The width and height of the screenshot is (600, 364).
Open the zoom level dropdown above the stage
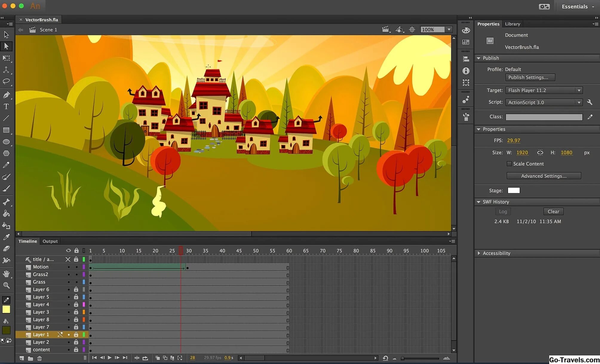449,29
